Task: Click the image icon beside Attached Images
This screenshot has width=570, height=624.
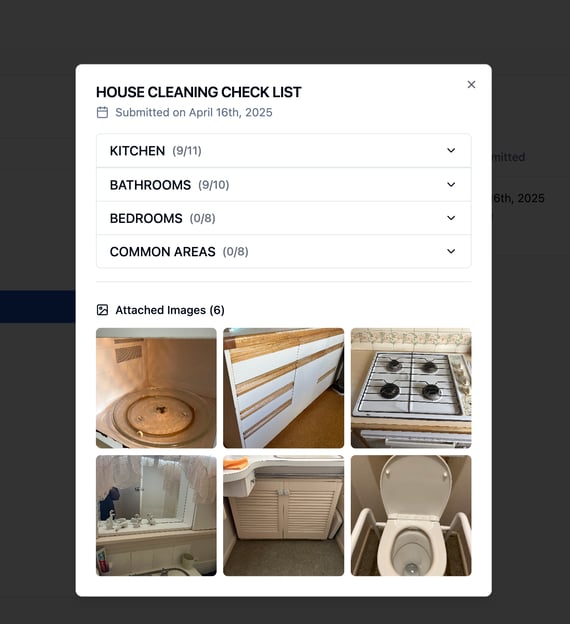Action: [x=102, y=310]
